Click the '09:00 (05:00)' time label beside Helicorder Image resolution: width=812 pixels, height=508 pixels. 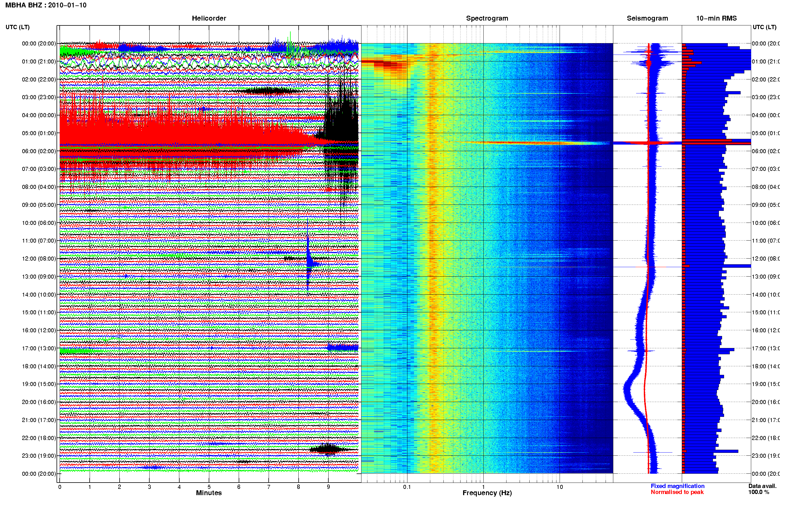tap(39, 205)
